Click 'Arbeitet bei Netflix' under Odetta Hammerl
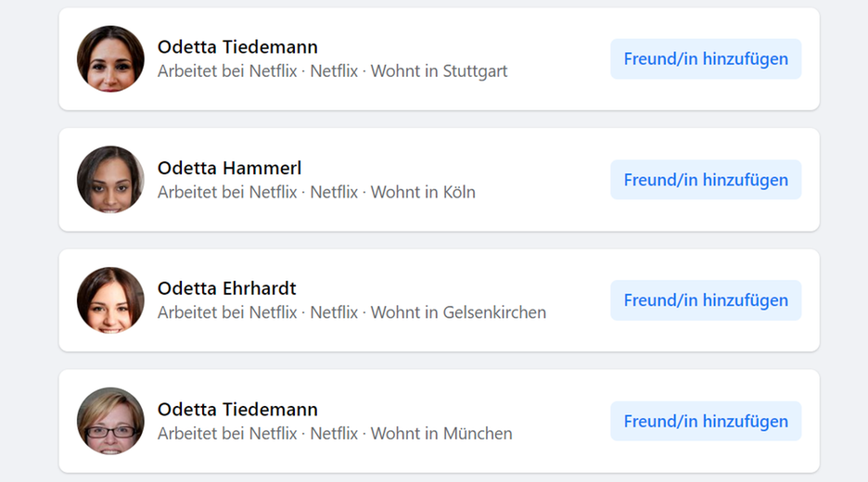This screenshot has width=868, height=482. tap(227, 192)
